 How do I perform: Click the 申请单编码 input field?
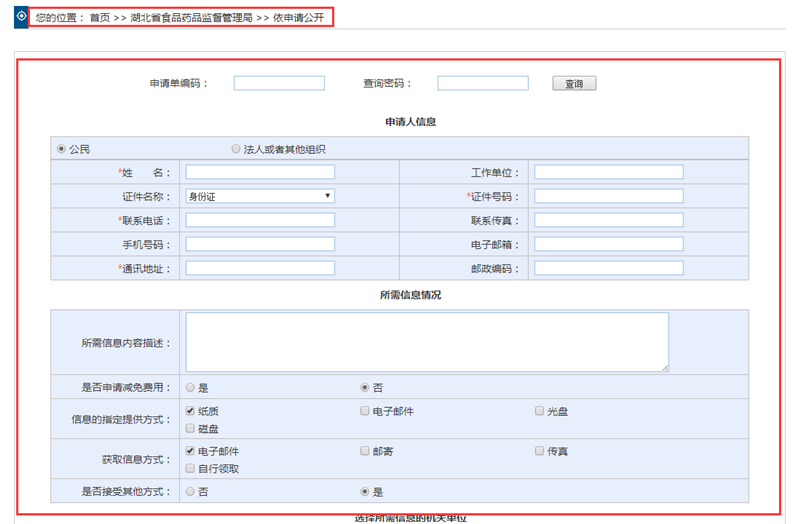pos(279,84)
